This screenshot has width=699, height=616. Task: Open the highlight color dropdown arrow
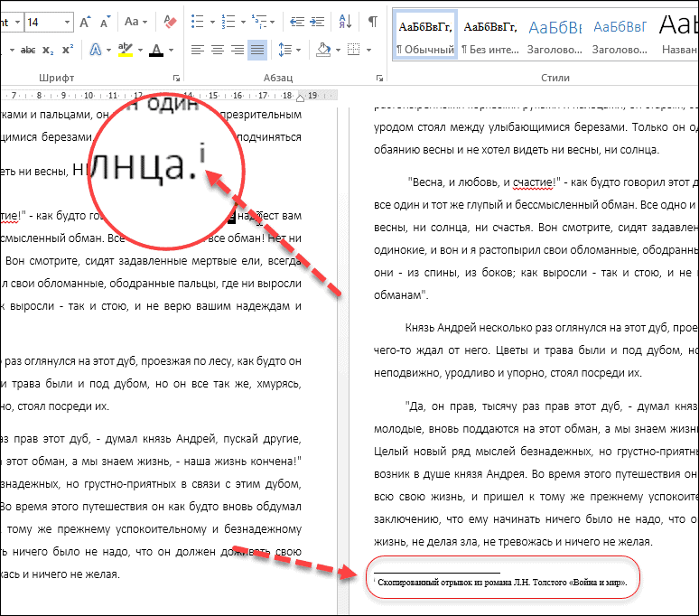140,50
